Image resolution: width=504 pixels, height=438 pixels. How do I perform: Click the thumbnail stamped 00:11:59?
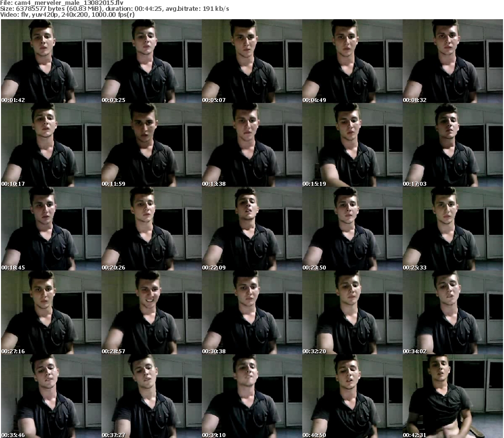click(152, 145)
